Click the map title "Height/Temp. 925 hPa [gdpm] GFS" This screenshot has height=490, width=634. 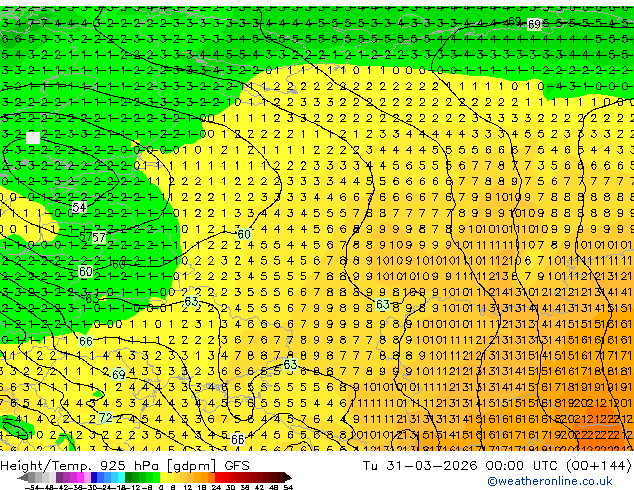[125, 466]
